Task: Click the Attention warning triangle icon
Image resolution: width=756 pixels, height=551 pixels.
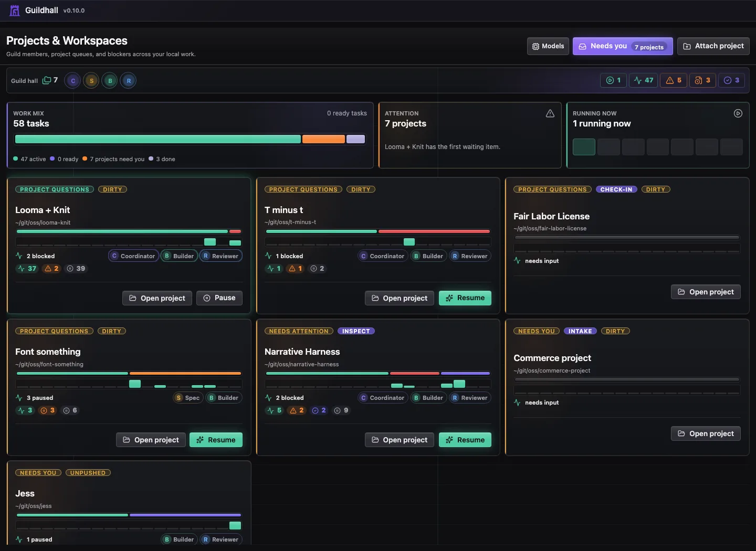Action: tap(550, 113)
